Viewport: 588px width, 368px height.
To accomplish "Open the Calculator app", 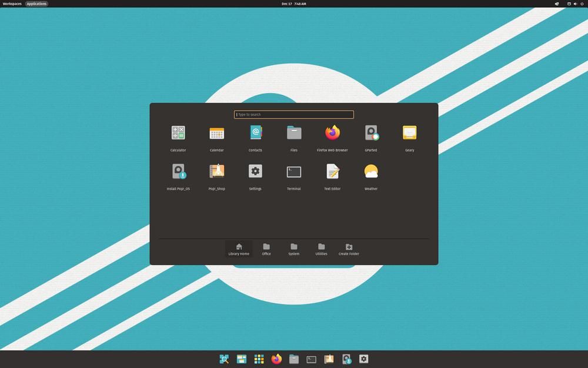I will [x=178, y=135].
